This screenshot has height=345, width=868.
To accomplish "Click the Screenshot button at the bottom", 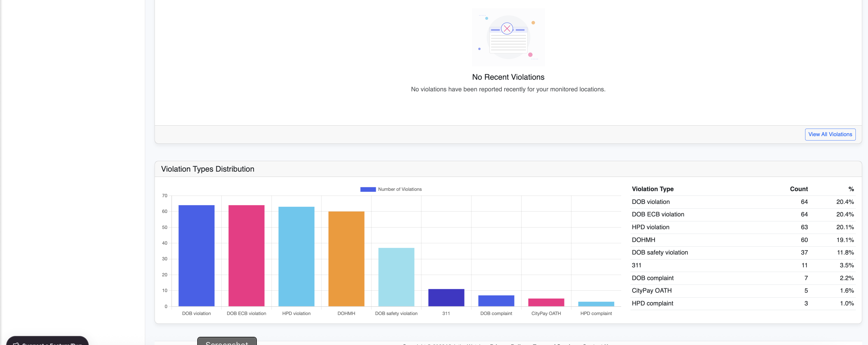I will [x=227, y=341].
